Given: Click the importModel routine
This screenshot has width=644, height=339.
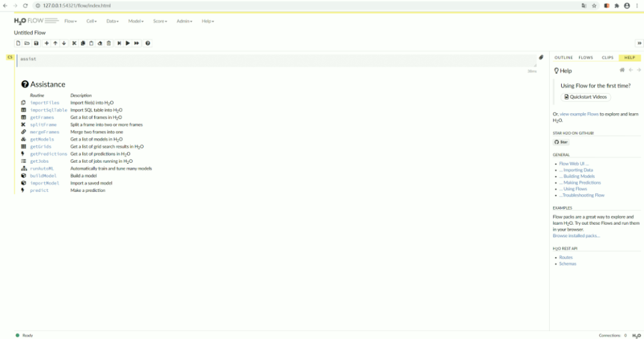Looking at the screenshot, I should coord(44,184).
